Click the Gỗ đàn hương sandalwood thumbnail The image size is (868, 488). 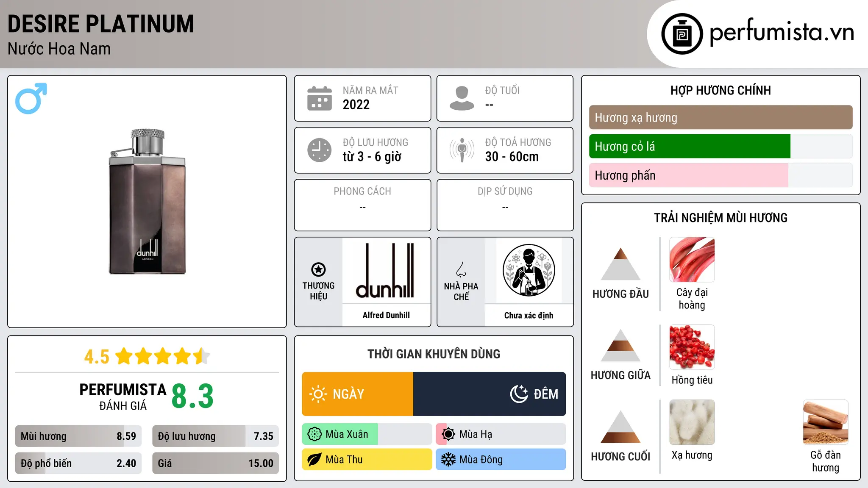click(826, 422)
